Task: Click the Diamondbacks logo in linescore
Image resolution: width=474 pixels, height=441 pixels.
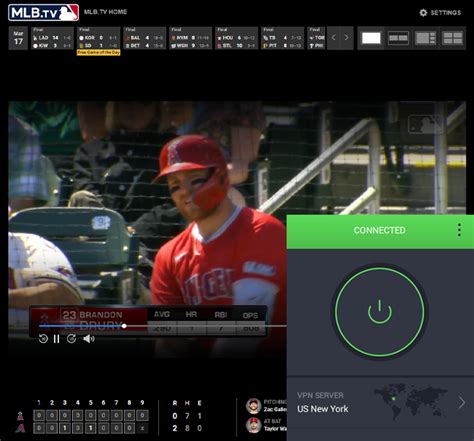Action: (x=20, y=428)
